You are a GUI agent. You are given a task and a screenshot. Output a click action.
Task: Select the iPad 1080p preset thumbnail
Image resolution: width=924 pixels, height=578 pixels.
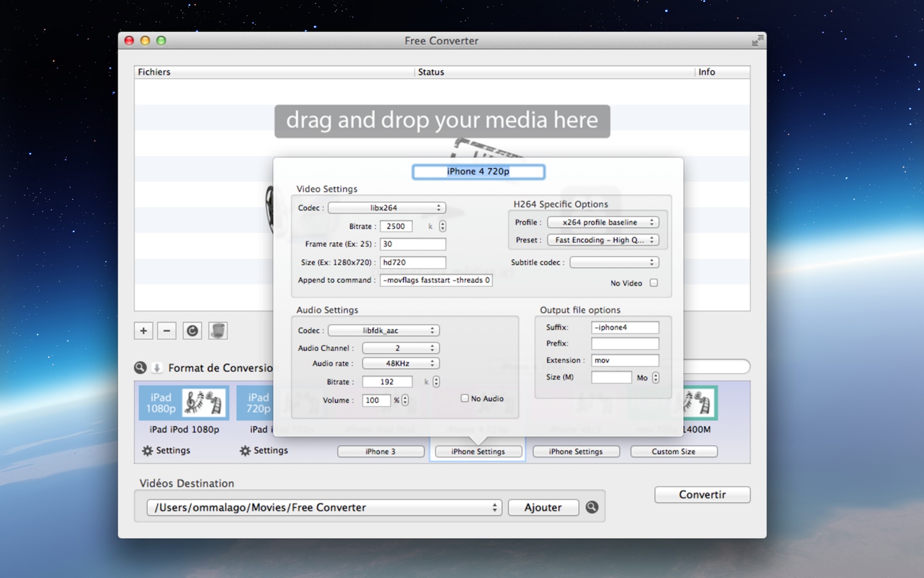(184, 403)
